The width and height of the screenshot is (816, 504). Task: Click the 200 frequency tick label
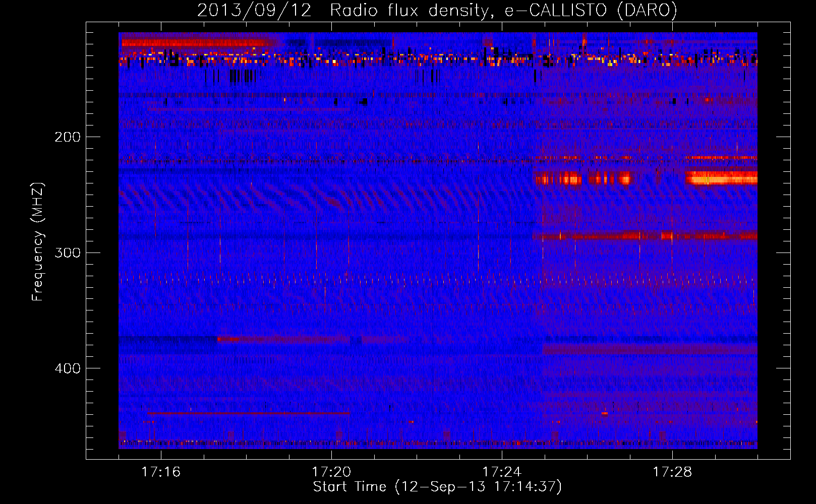68,137
